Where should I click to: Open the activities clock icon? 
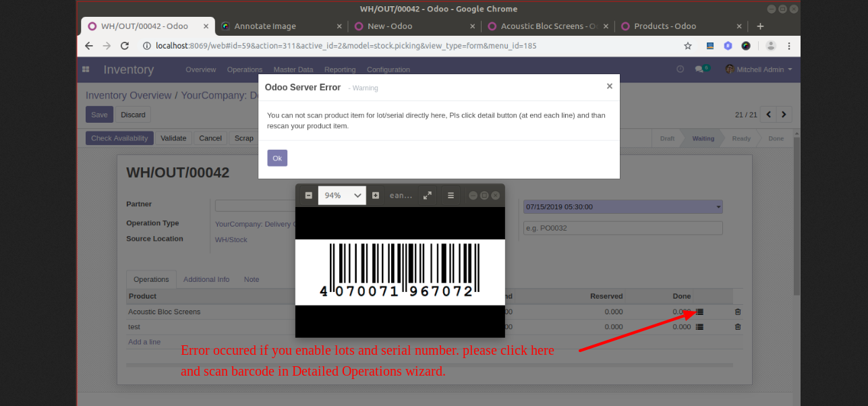(x=680, y=69)
